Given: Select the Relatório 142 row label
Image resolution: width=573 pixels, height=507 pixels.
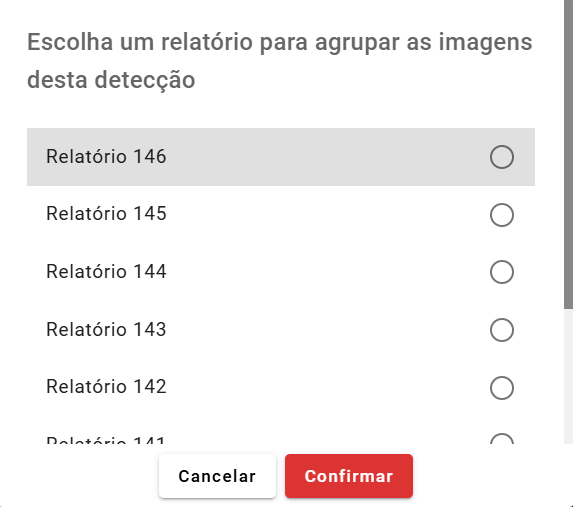Looking at the screenshot, I should pos(106,387).
